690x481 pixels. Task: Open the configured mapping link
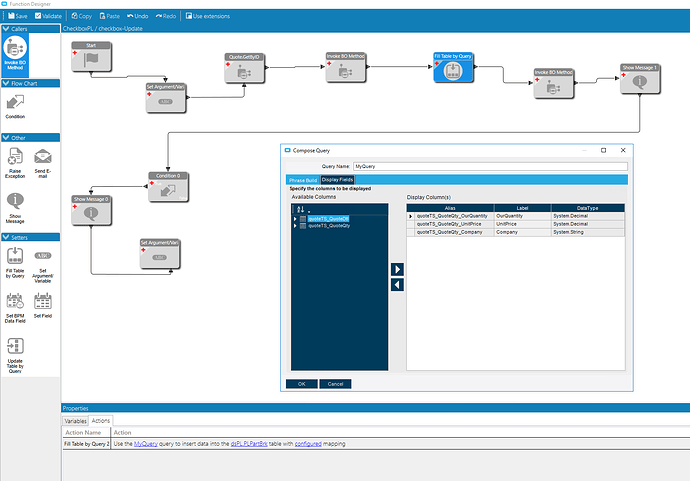[x=308, y=444]
